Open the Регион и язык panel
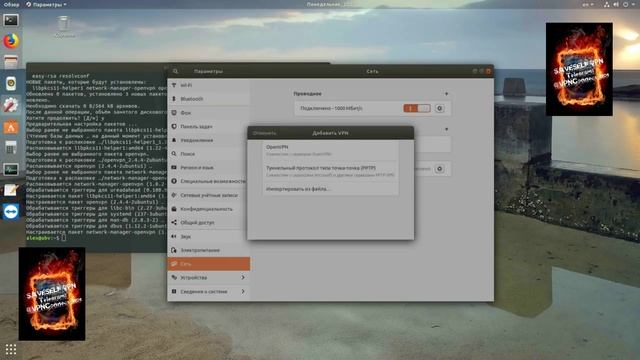640x360 pixels. [209, 167]
